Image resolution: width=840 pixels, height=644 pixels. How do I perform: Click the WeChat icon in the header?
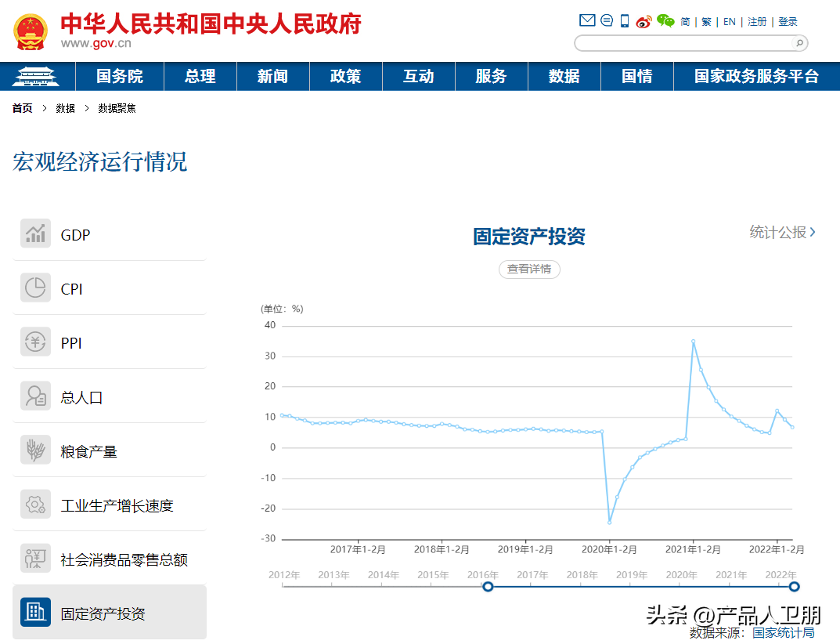665,21
